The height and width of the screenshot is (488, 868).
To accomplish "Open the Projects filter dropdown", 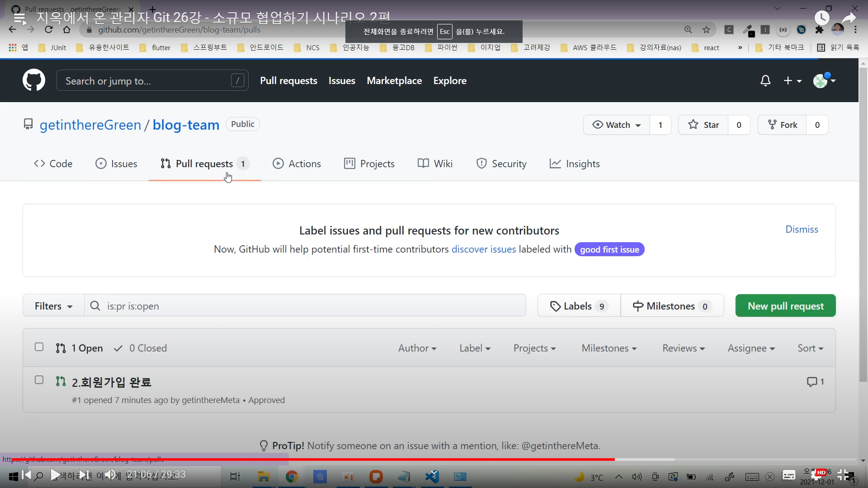I will (535, 348).
